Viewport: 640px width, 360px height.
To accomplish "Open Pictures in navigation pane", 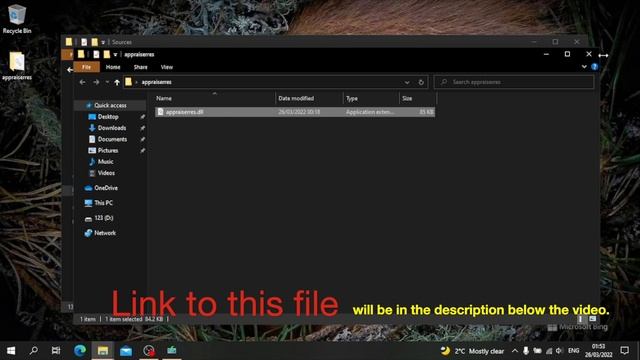I will [x=108, y=151].
